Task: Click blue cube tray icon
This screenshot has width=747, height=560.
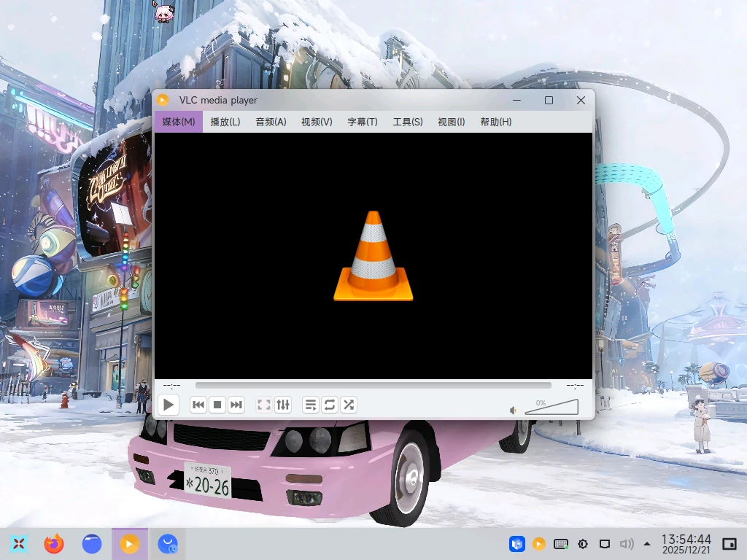Action: click(517, 544)
